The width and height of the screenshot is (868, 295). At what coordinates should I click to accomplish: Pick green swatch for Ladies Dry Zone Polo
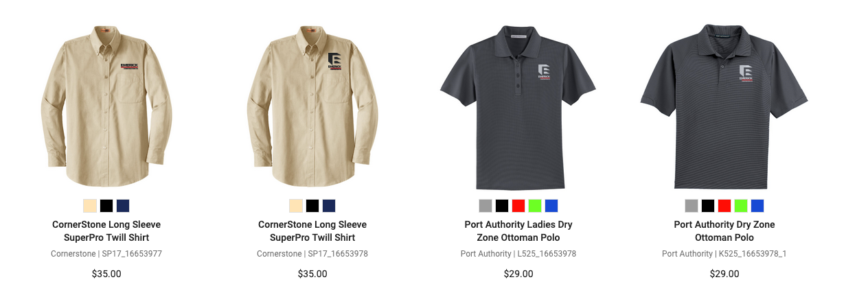tap(535, 206)
